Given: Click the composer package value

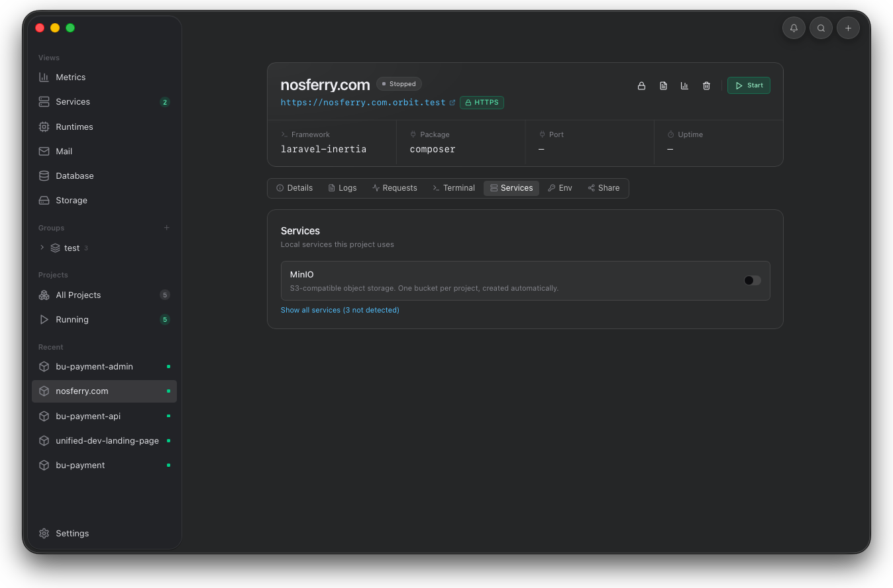Looking at the screenshot, I should 433,150.
